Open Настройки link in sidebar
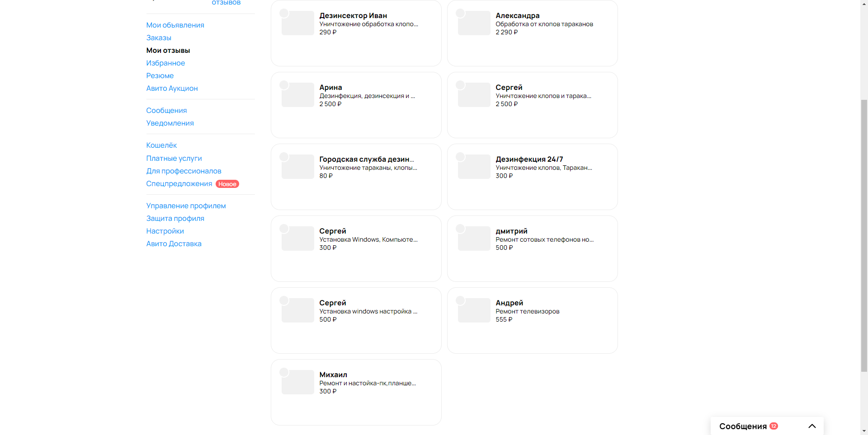Viewport: 868px width, 435px height. pyautogui.click(x=165, y=231)
